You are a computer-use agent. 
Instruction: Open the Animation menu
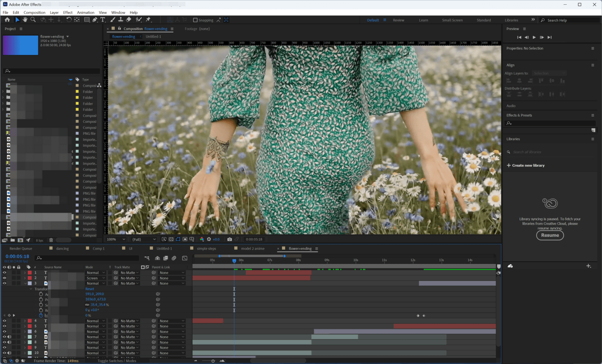point(86,12)
